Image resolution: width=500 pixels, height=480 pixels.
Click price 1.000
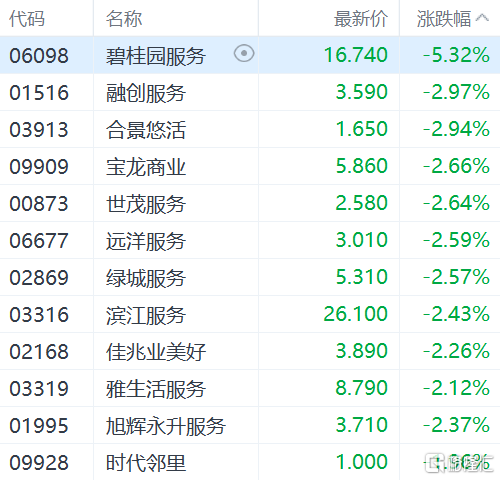click(x=362, y=462)
